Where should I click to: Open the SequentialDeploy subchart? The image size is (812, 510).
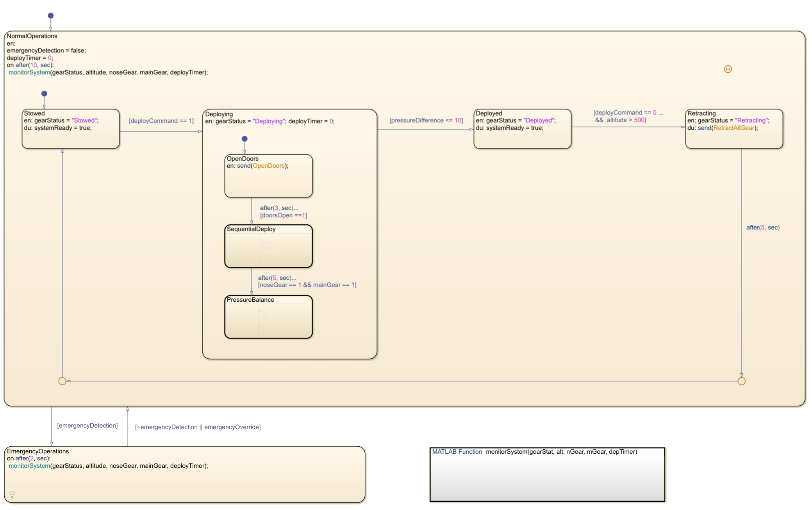pyautogui.click(x=268, y=246)
